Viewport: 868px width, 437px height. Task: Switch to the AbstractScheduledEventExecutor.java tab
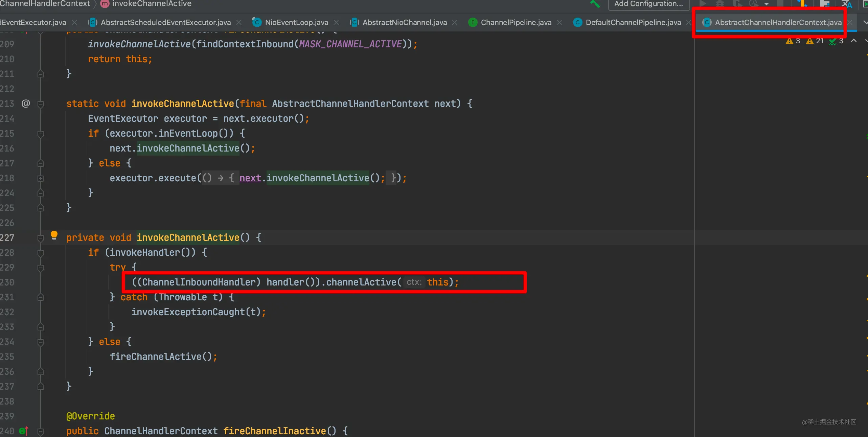tap(165, 22)
